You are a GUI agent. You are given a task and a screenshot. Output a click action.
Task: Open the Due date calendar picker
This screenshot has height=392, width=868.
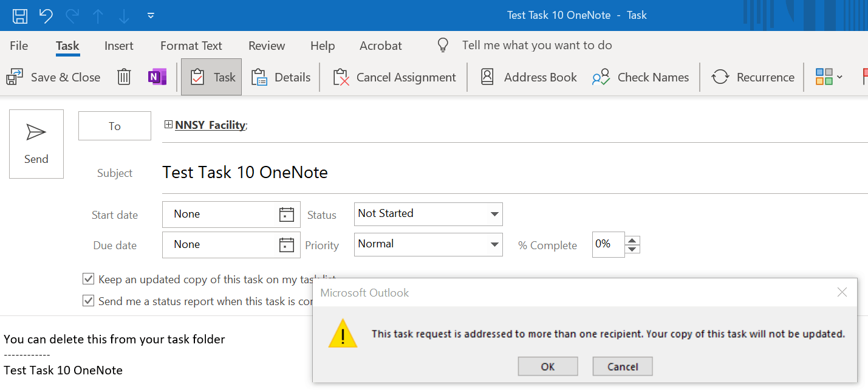(286, 245)
